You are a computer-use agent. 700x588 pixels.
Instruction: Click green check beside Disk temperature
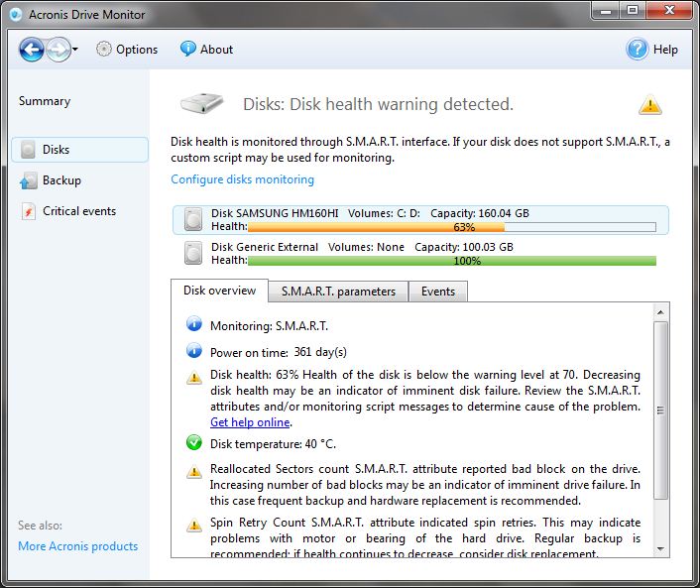(x=193, y=442)
